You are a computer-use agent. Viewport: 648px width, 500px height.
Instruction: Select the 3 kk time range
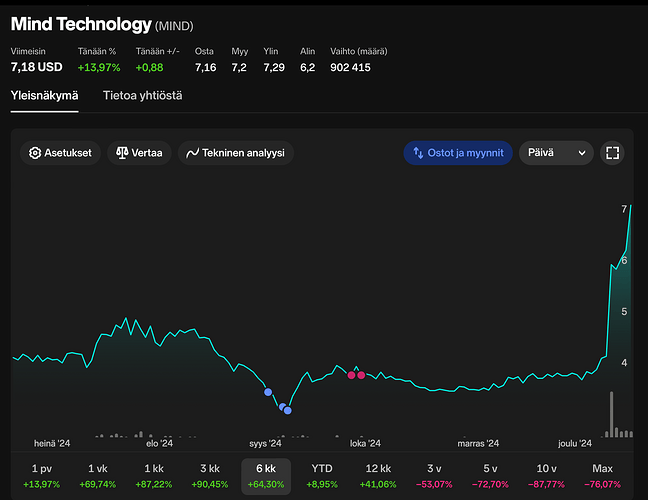tap(210, 476)
